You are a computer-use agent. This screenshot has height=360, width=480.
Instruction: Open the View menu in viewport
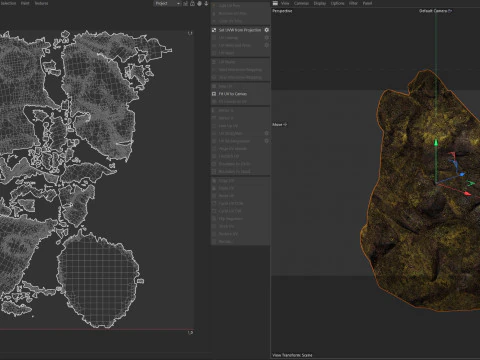(285, 3)
